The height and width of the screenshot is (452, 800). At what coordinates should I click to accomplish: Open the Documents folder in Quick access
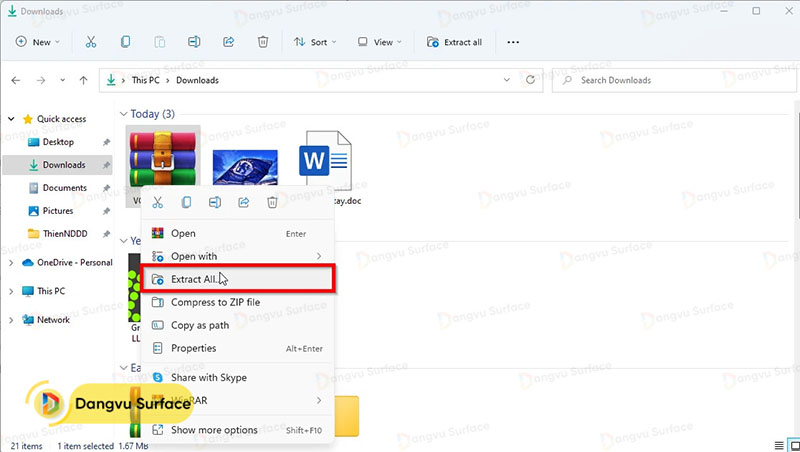coord(64,188)
